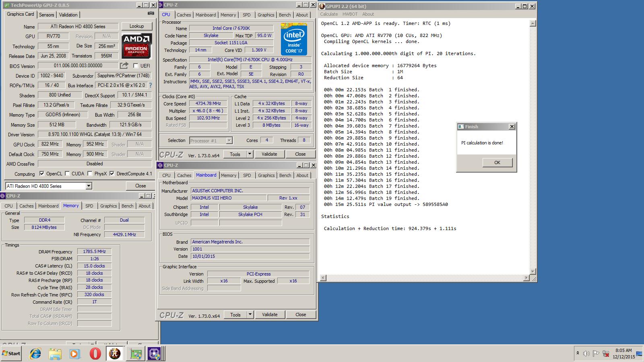Click Tools button in CPU-Z CPU window
644x362 pixels.
click(235, 154)
